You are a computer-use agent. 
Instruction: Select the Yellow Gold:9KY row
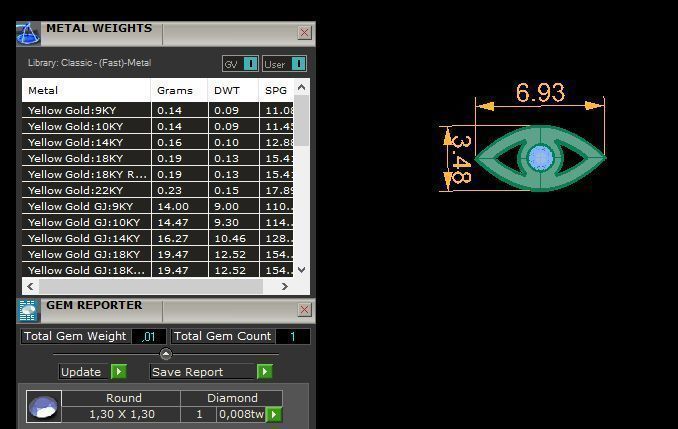157,110
